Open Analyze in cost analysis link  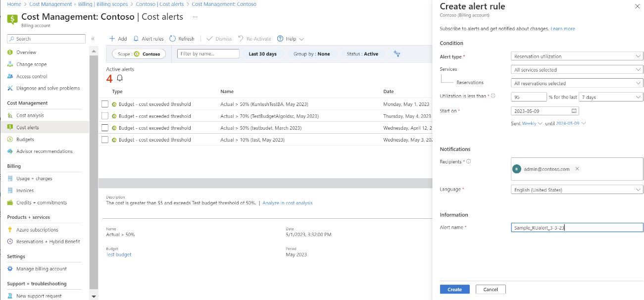[288, 202]
